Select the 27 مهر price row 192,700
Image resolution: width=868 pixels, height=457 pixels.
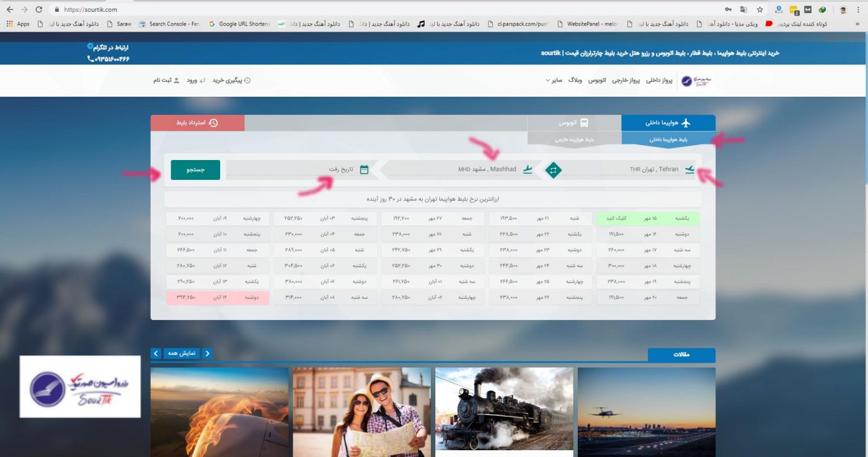tap(433, 218)
